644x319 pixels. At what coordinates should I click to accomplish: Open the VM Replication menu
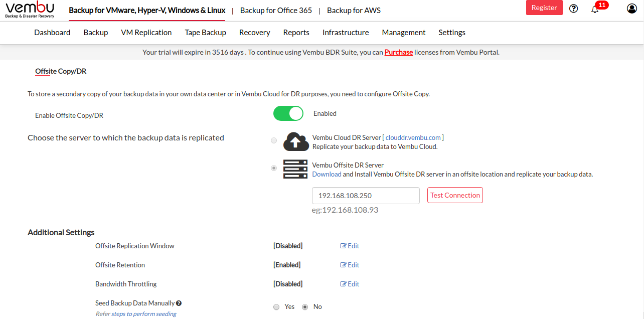(146, 33)
